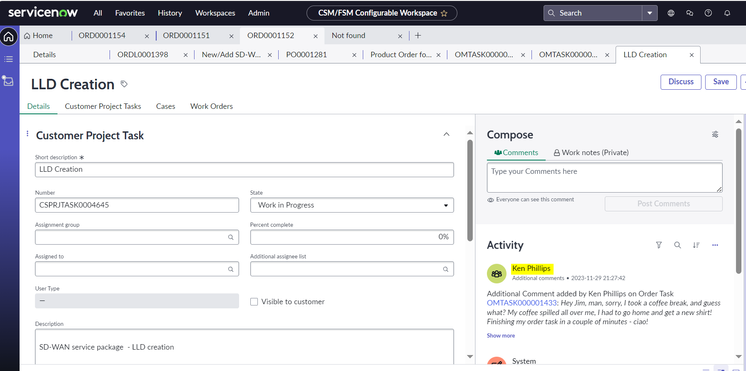The width and height of the screenshot is (746, 371).
Task: Select the Comments compose tab
Action: 516,152
